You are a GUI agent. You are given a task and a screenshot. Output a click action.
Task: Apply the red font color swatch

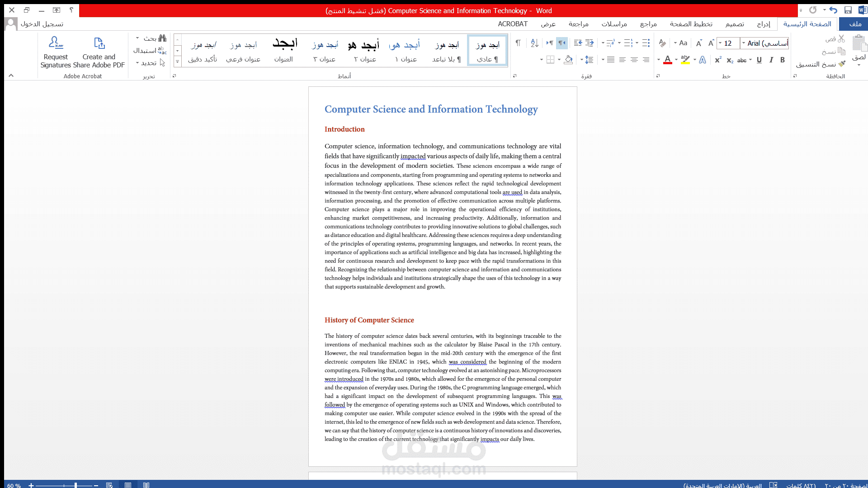[x=668, y=60]
